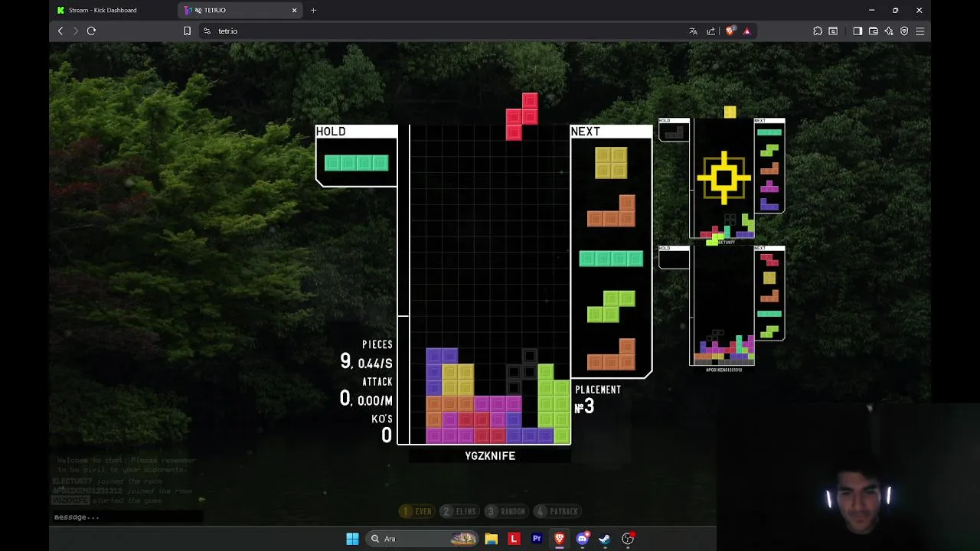The height and width of the screenshot is (551, 980).
Task: Click the tetr.io address bar URL
Action: coord(227,31)
